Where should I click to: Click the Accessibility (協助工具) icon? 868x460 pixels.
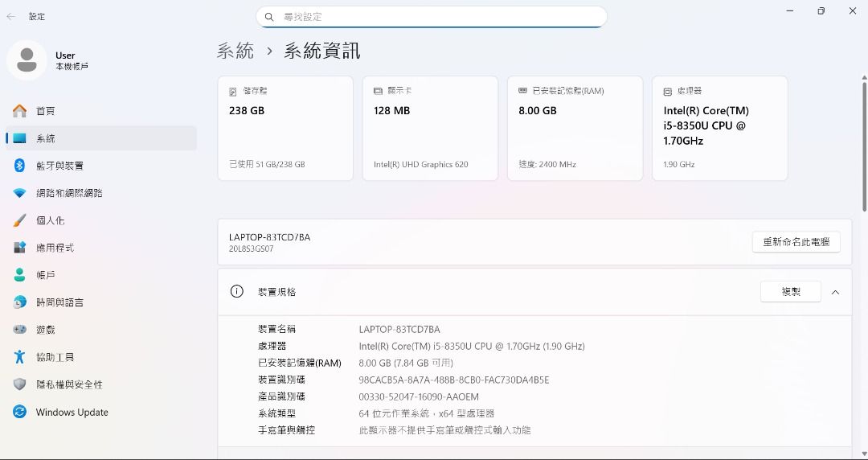tap(20, 357)
